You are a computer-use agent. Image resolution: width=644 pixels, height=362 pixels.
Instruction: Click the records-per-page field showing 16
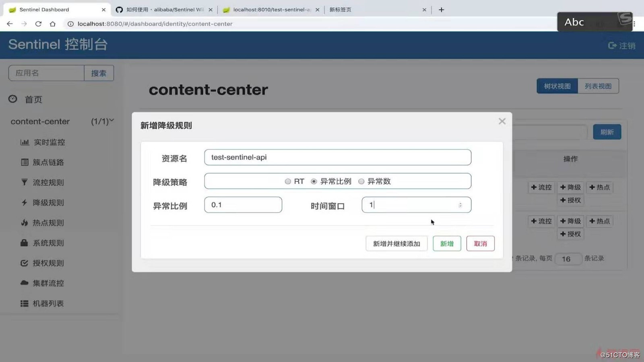[568, 259]
